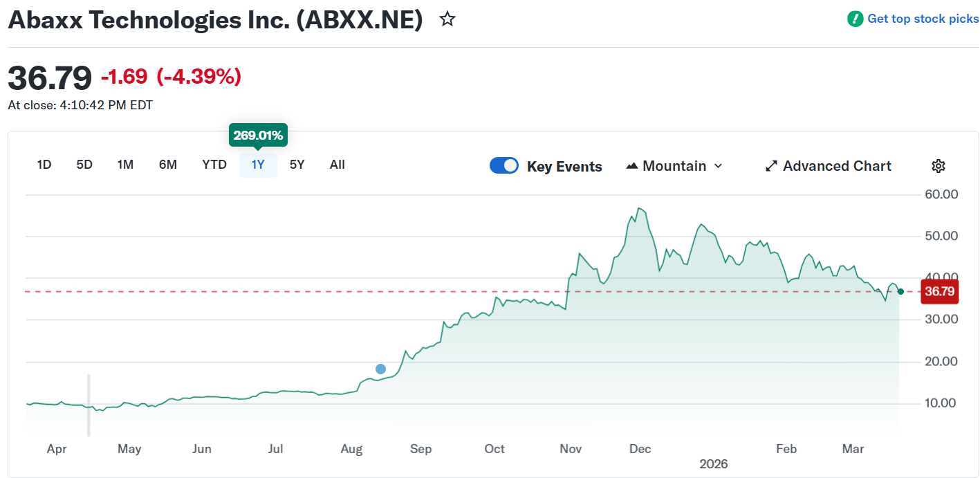This screenshot has height=478, width=980.
Task: Select the 1D time range
Action: [44, 165]
